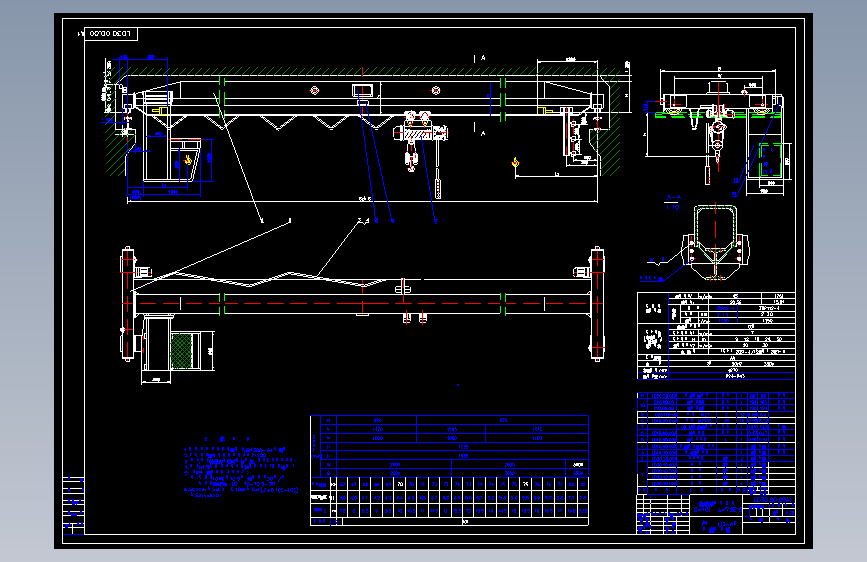This screenshot has width=867, height=562.
Task: Click the yellow symbol inside the operator cab
Action: click(188, 160)
